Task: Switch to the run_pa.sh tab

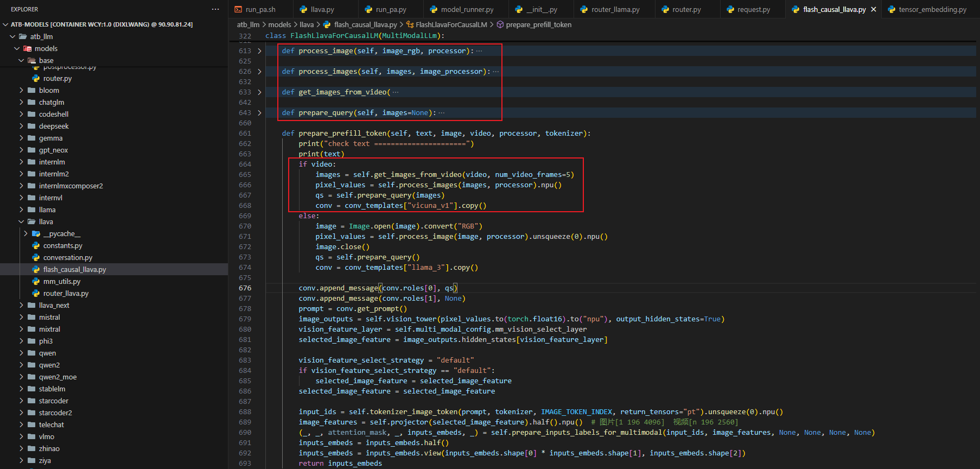Action: (260, 9)
